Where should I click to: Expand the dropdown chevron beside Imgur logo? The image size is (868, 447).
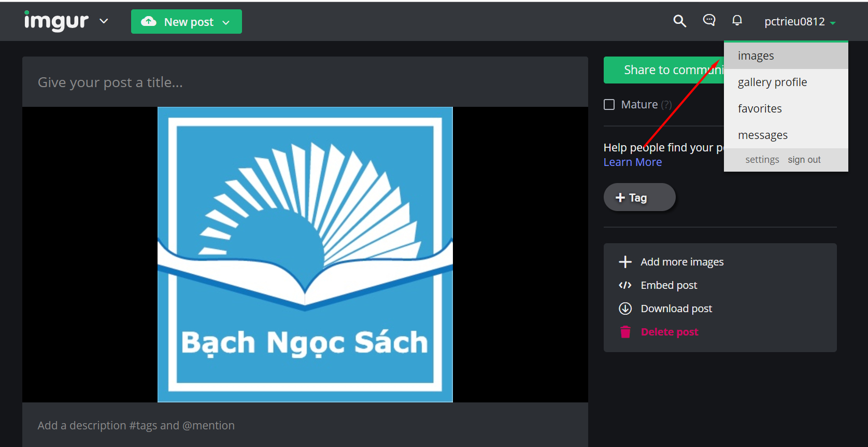pos(104,21)
